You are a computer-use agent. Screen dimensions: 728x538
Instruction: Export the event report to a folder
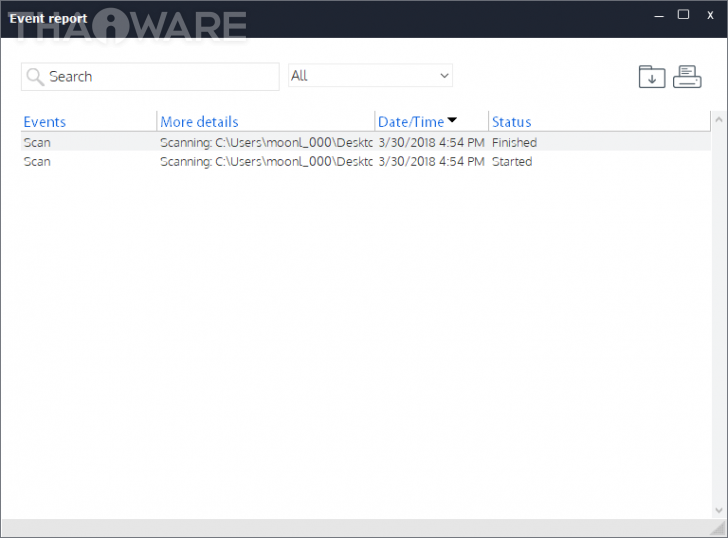tap(652, 77)
